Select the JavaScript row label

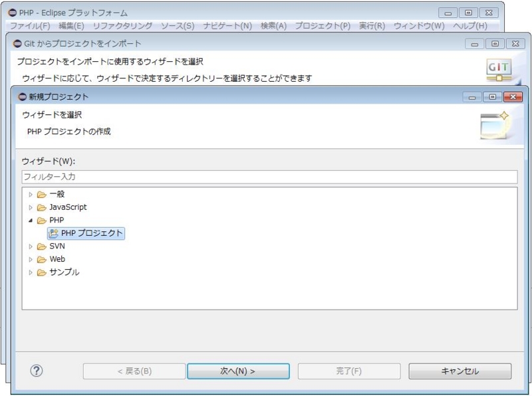68,207
